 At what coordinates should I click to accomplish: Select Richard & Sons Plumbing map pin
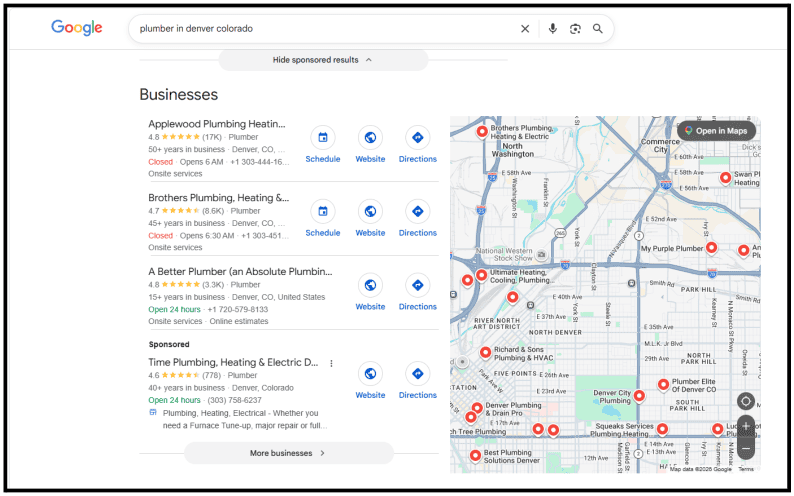click(485, 352)
